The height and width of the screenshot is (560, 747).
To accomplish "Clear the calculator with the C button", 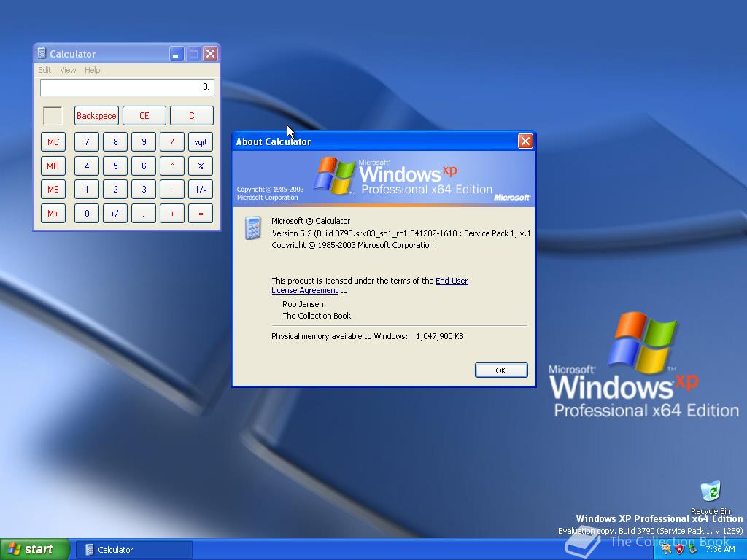I will 192,116.
